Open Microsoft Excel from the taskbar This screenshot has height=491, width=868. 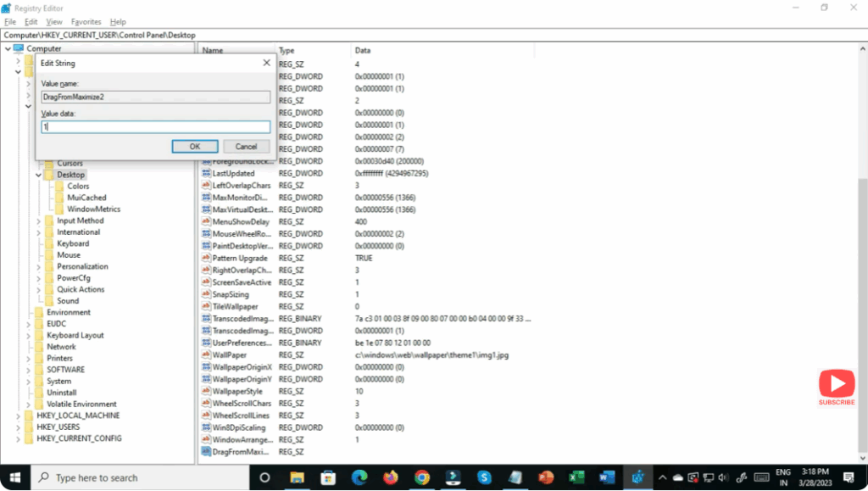point(576,477)
